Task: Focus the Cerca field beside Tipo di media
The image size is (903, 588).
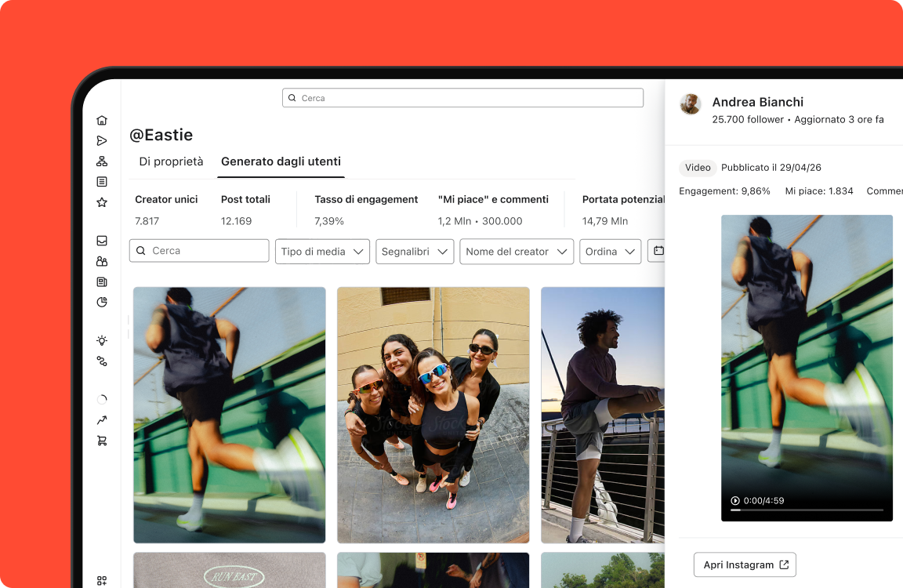Action: tap(199, 251)
